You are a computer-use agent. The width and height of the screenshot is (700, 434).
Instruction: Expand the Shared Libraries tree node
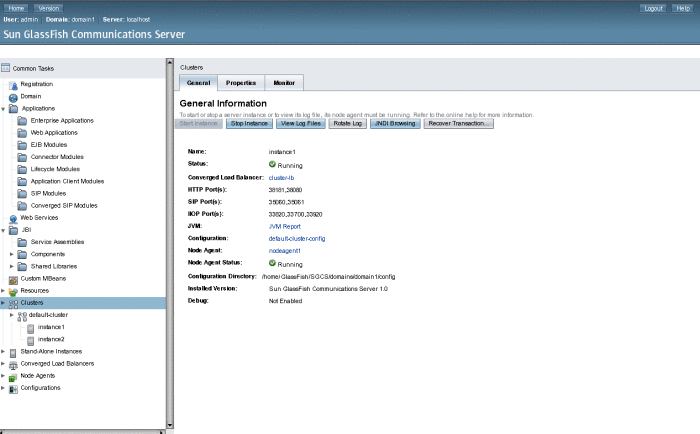click(12, 266)
